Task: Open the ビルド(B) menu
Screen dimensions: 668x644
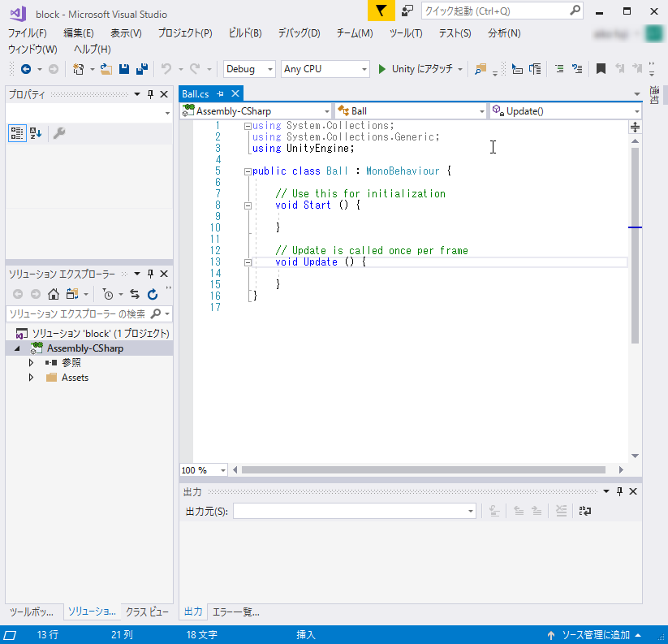Action: tap(245, 33)
